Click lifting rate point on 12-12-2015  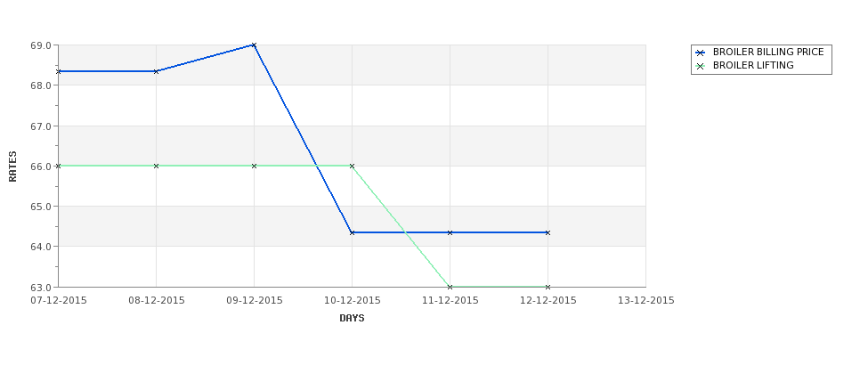[548, 287]
